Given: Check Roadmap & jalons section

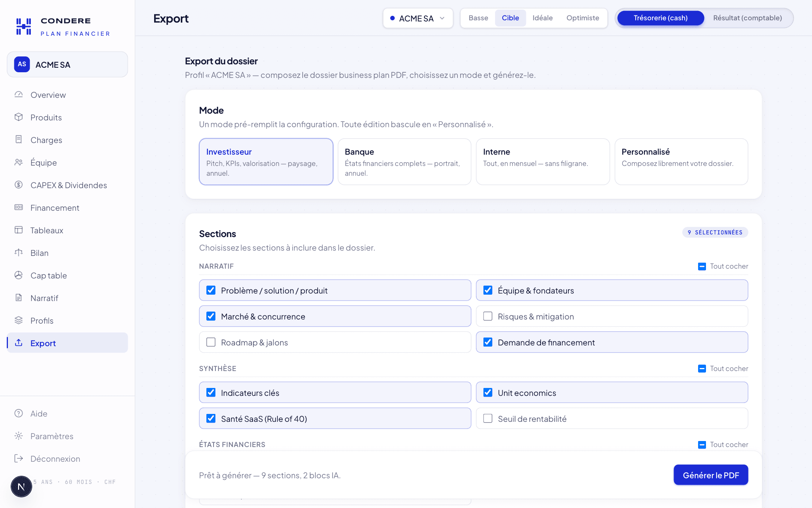Looking at the screenshot, I should (211, 342).
